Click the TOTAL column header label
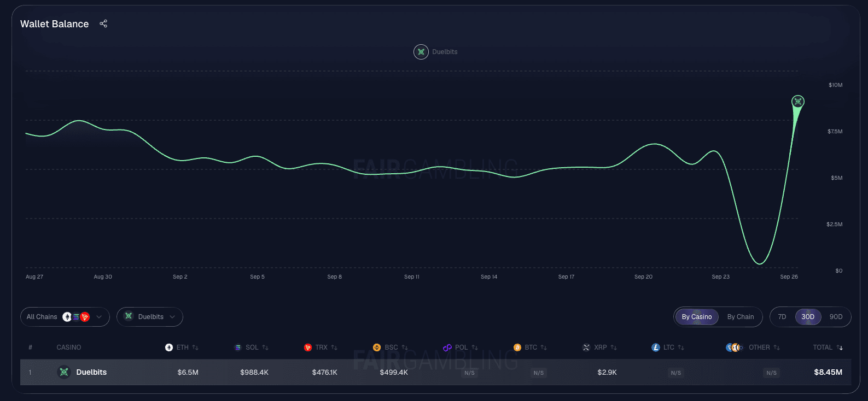 coord(823,347)
